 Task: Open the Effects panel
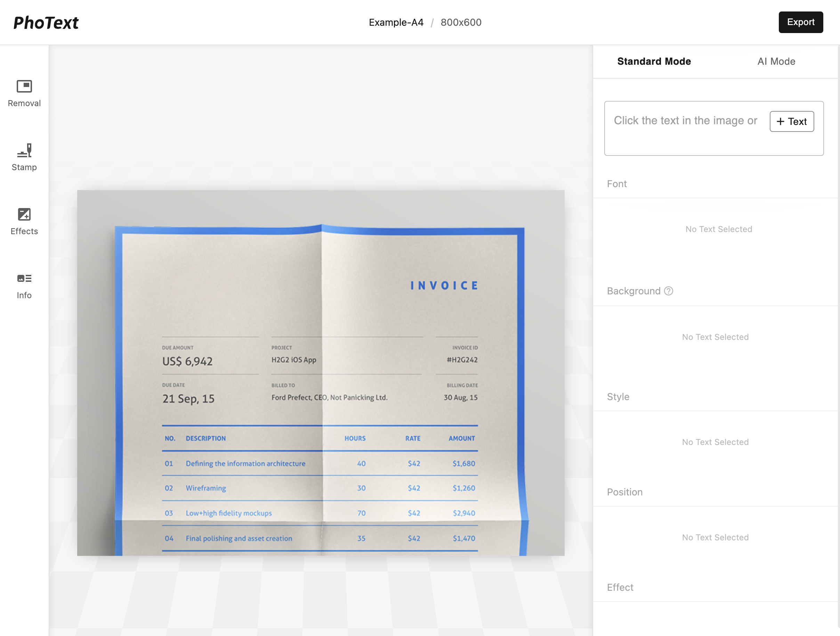coord(24,220)
